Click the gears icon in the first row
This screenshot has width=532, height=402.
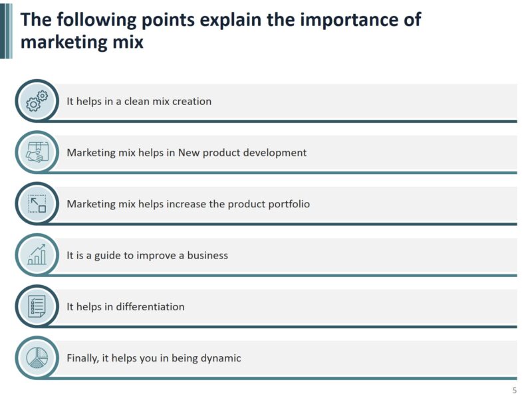[37, 101]
